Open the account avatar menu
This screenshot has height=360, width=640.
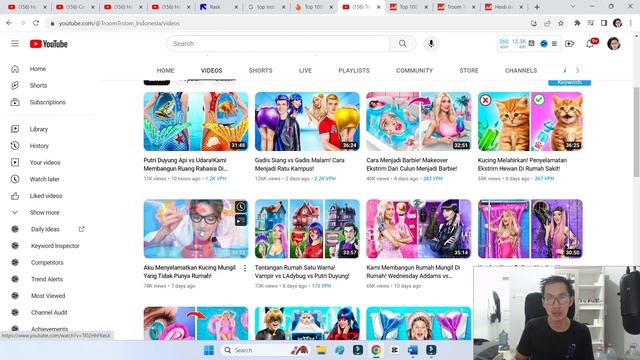click(x=613, y=43)
